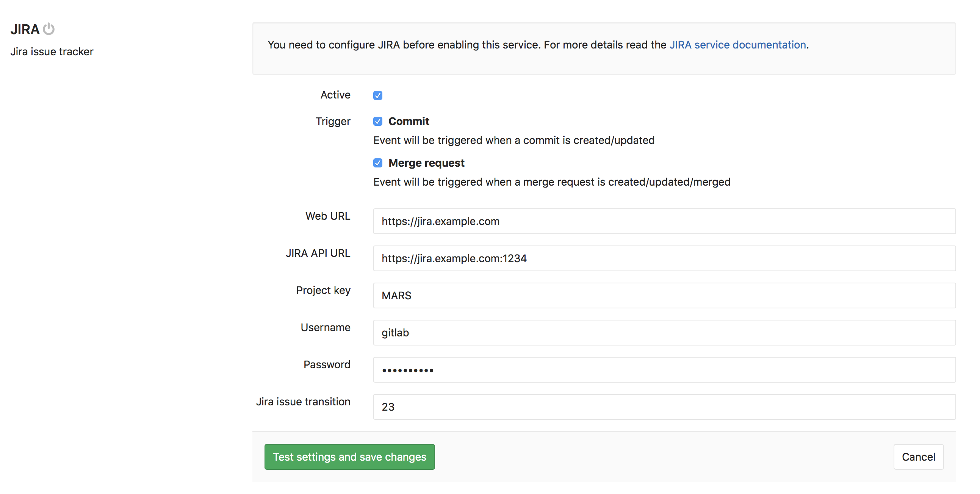The image size is (980, 494).
Task: Enable the Commit trigger checkbox
Action: [377, 121]
